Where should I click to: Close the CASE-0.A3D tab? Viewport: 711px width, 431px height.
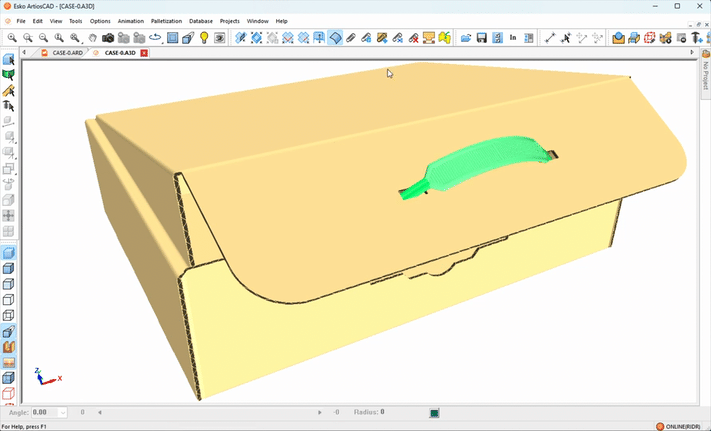[x=144, y=53]
